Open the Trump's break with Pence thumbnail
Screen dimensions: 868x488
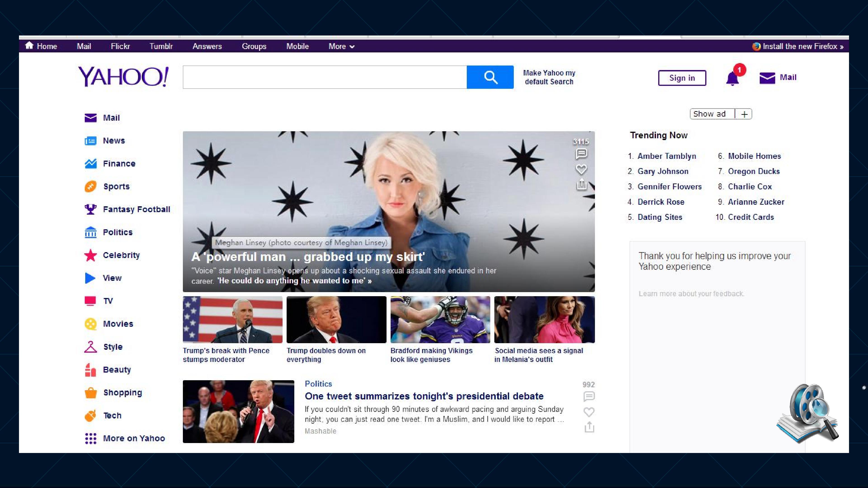233,320
